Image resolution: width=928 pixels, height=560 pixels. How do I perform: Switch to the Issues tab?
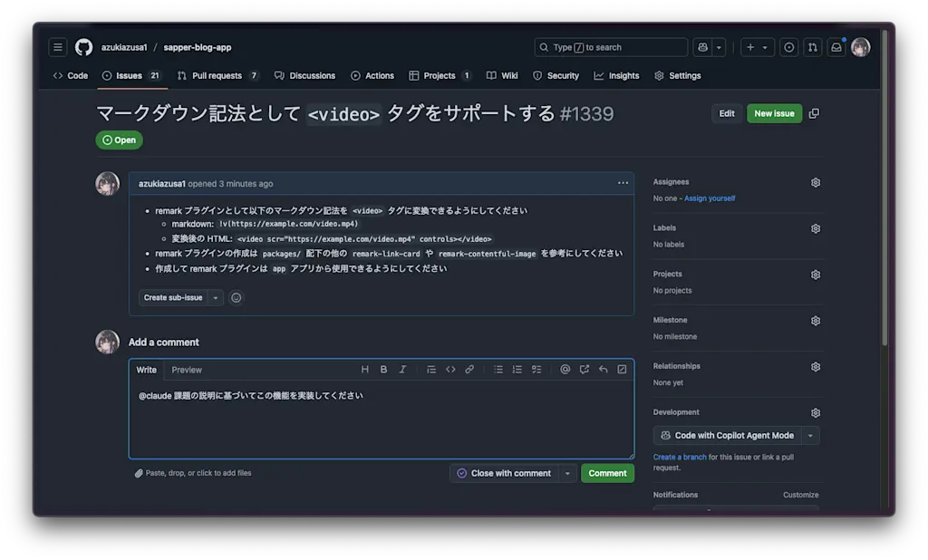[x=132, y=76]
